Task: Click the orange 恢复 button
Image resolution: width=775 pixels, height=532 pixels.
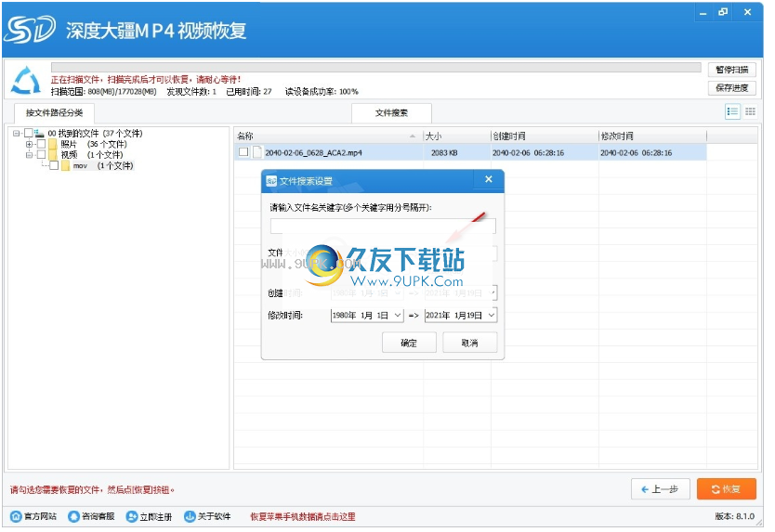Action: click(726, 489)
